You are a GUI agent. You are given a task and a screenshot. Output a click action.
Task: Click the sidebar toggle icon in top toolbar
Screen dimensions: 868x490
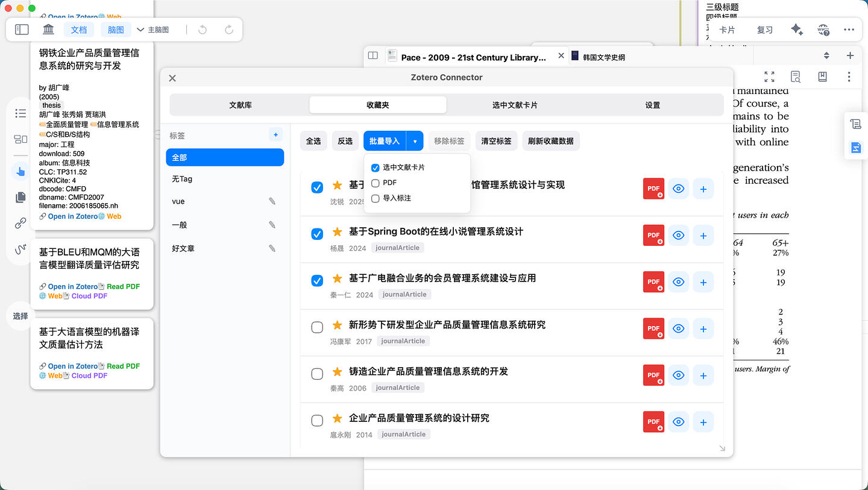click(x=22, y=30)
